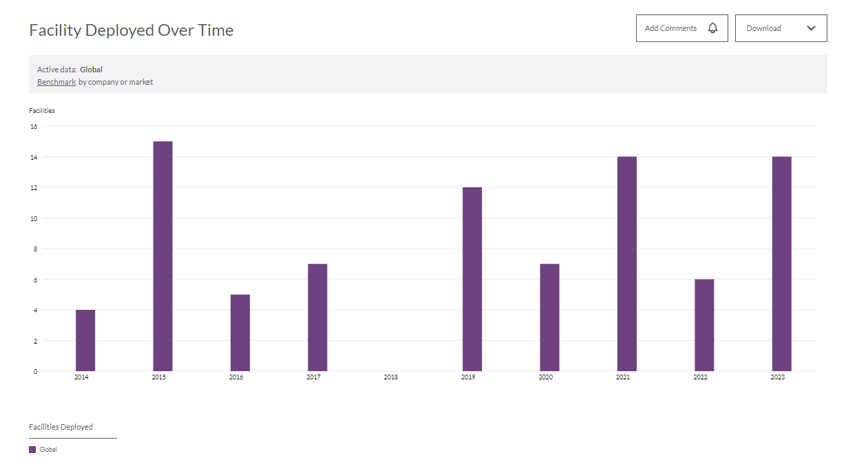Select the 2022 facilities bar
Screen dimensions: 868x471
(x=704, y=325)
